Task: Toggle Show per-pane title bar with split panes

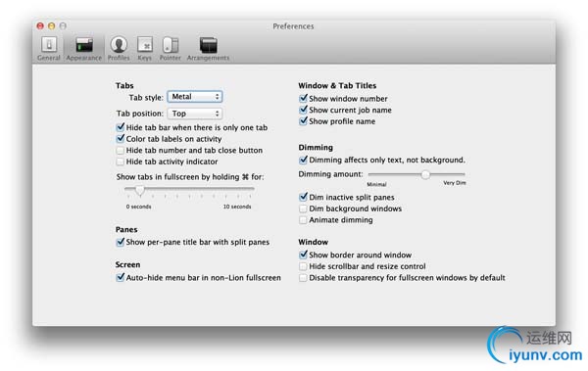Action: click(x=121, y=242)
